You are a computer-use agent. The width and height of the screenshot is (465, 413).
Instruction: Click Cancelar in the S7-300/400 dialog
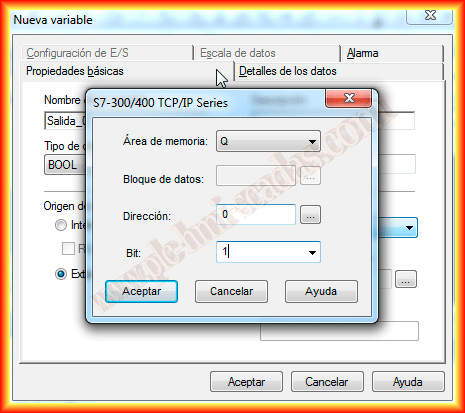[231, 291]
